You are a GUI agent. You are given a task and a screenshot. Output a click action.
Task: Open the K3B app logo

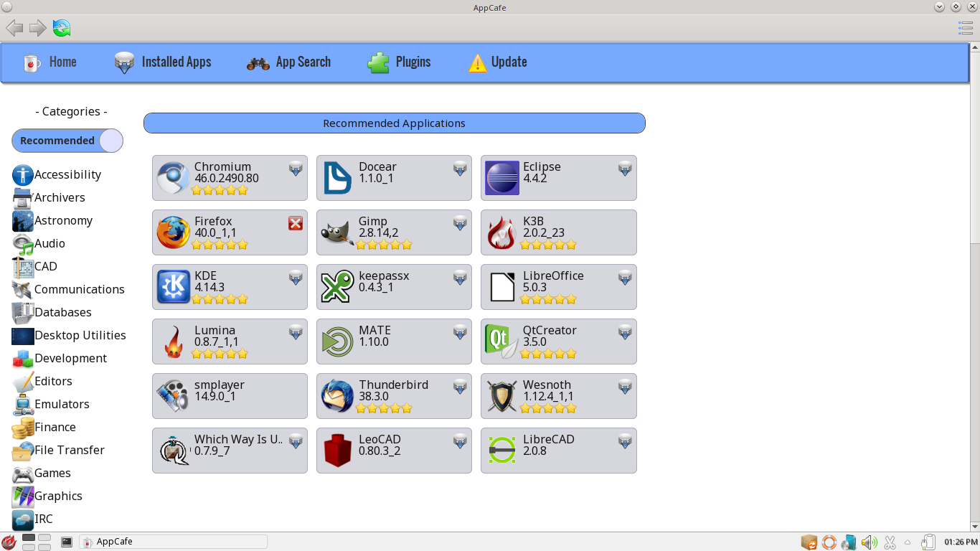502,232
